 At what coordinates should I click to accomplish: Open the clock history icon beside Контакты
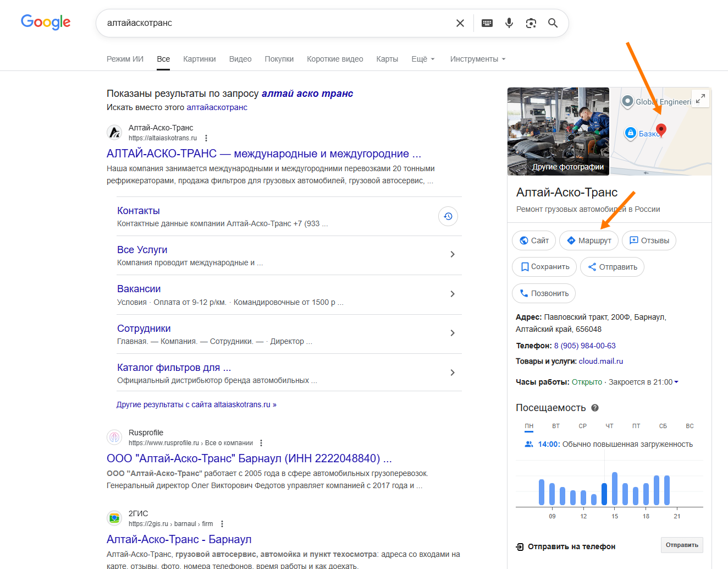[448, 216]
